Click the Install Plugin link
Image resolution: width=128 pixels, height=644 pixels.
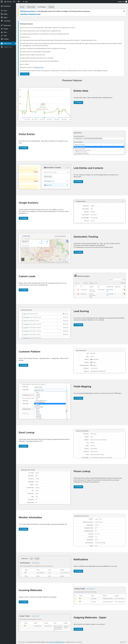[x=24, y=14]
